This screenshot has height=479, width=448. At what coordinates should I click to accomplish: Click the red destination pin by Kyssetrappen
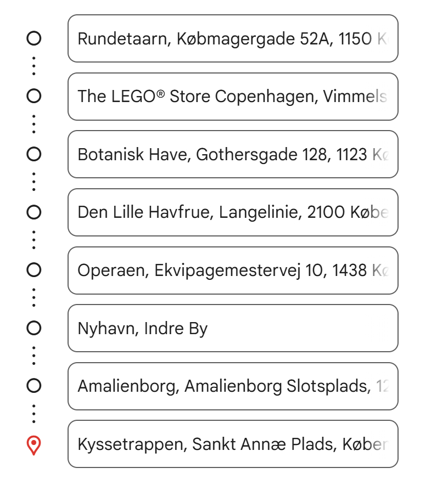coord(34,445)
